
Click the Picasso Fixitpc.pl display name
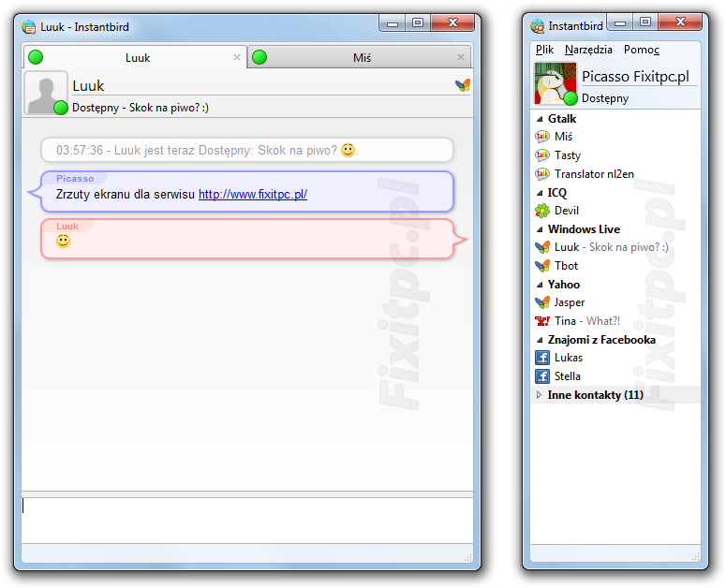pos(635,76)
